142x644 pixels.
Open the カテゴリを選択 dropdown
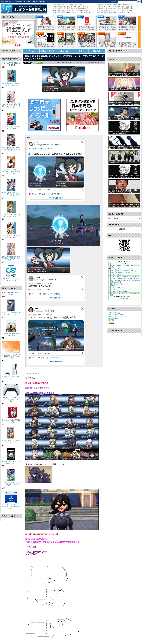(x=124, y=218)
